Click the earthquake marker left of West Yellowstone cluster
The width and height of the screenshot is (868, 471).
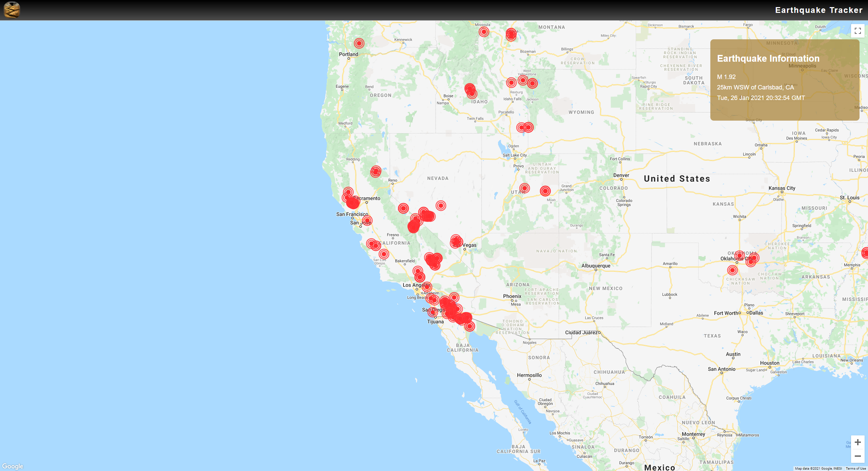511,82
